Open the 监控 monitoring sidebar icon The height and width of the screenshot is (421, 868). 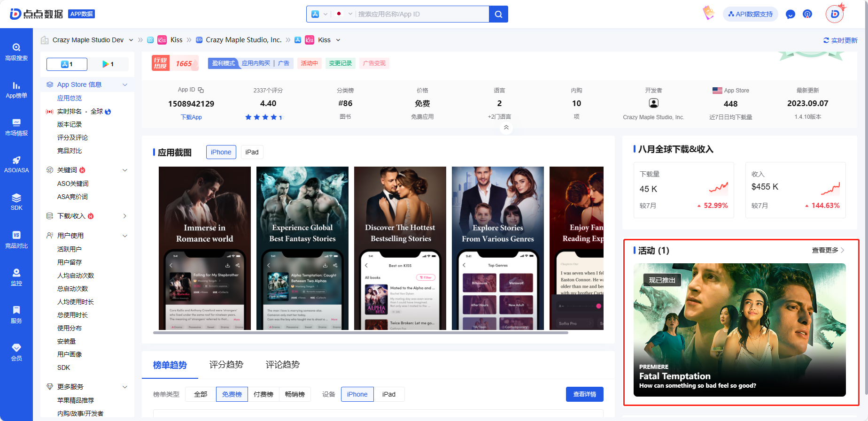tap(16, 277)
